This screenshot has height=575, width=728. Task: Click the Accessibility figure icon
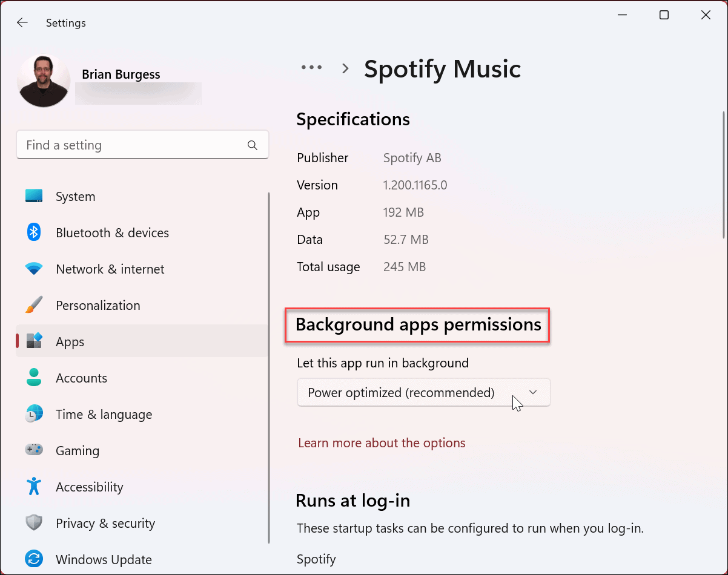34,487
